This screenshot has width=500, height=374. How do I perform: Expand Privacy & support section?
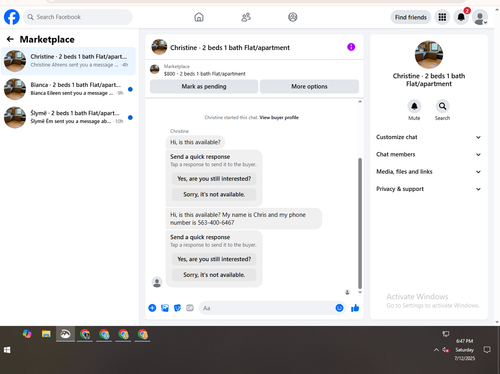(x=429, y=189)
